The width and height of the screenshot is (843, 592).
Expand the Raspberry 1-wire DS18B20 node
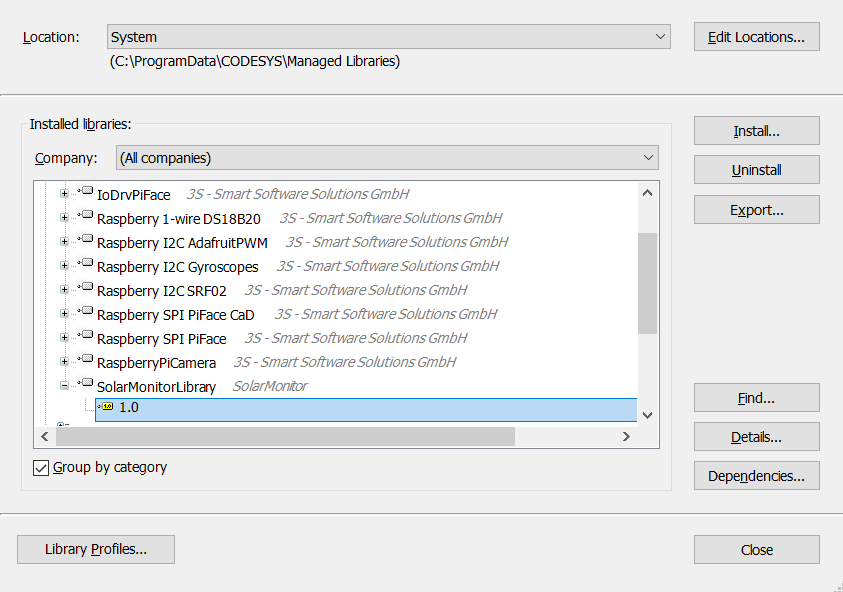(x=64, y=218)
